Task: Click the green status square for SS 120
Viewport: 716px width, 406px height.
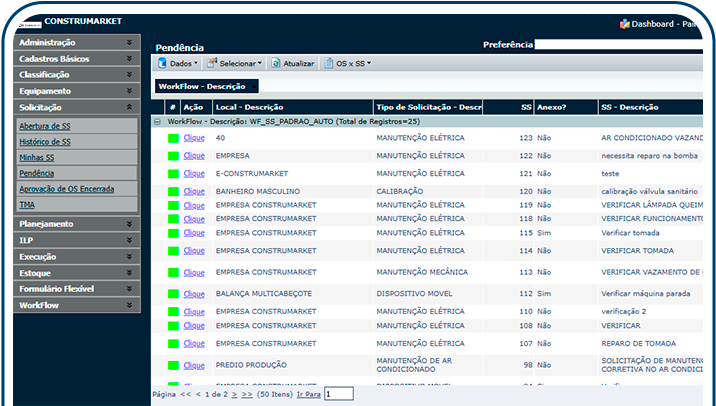Action: click(173, 190)
